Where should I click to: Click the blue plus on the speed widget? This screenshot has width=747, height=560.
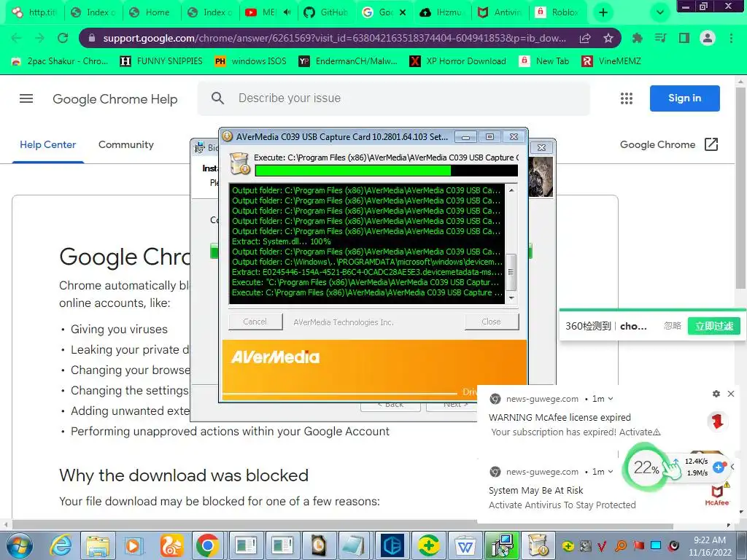click(x=719, y=467)
